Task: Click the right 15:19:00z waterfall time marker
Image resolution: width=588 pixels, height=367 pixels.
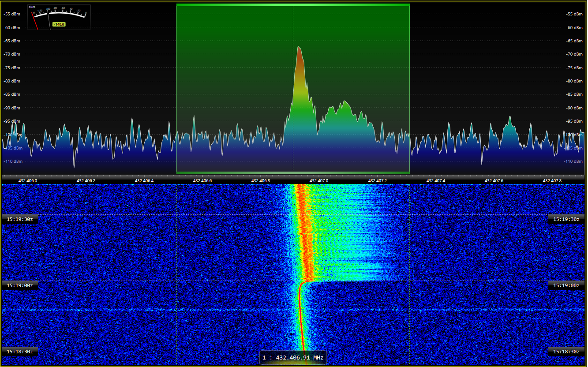Action: click(566, 285)
